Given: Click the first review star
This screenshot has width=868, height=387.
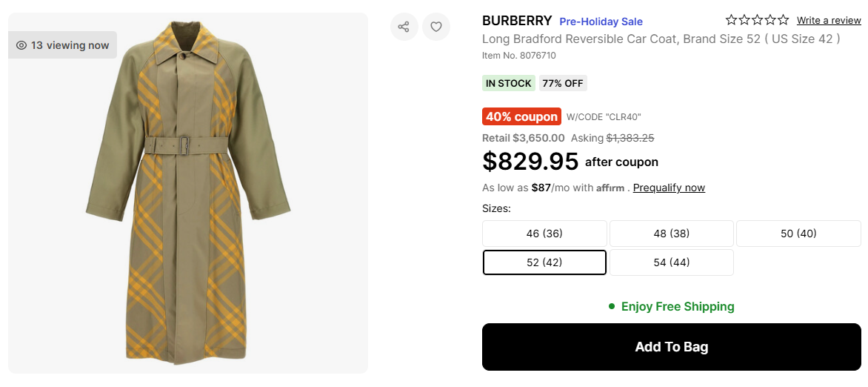Looking at the screenshot, I should point(732,20).
